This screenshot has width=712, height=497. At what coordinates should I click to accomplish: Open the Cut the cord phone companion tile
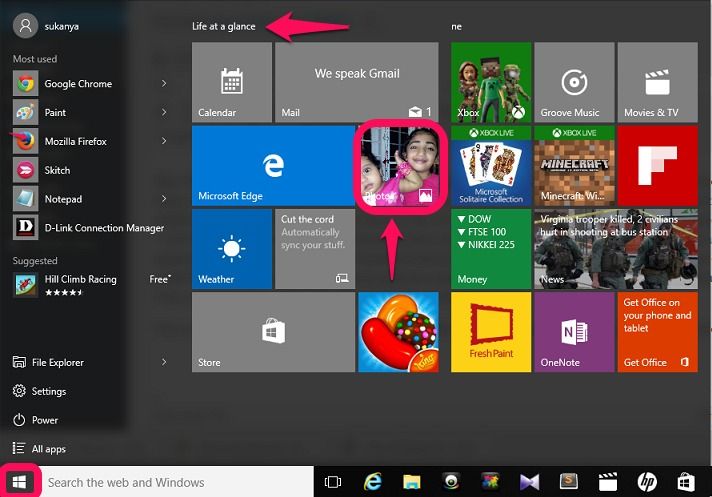click(315, 249)
